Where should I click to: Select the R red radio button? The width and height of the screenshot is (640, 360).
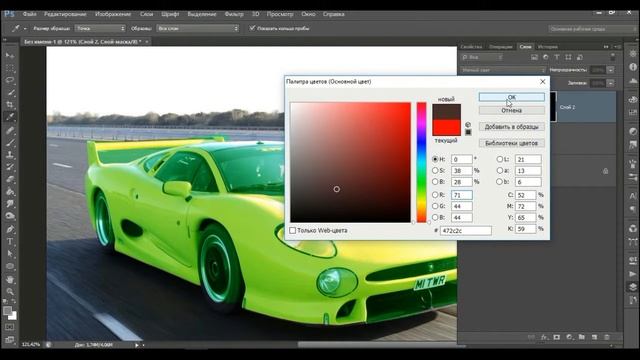(435, 195)
